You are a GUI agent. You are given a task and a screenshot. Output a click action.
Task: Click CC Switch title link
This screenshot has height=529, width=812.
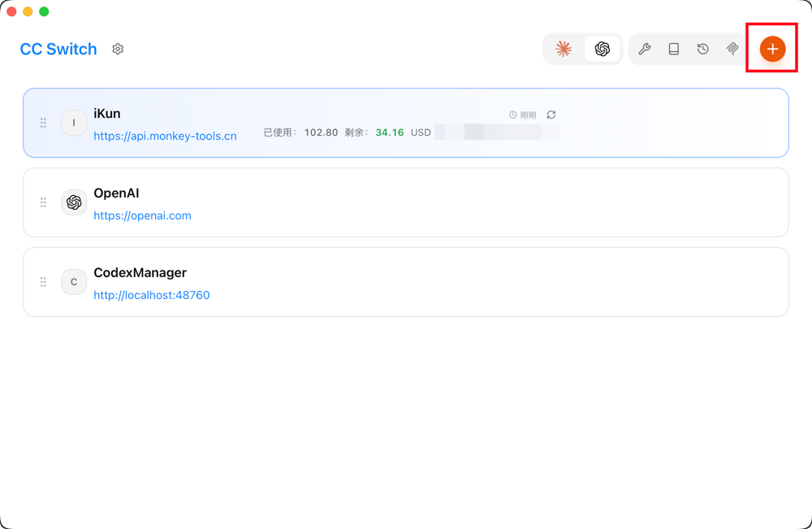click(x=58, y=49)
